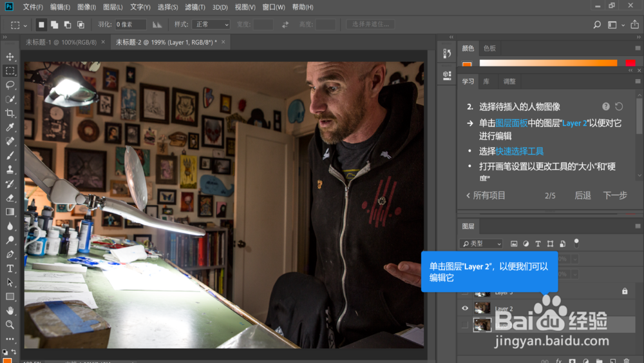
Task: Click 后退 back button
Action: [582, 195]
